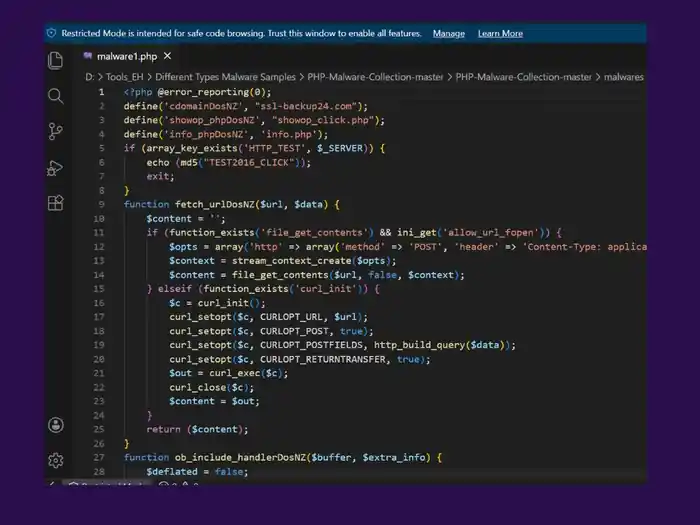Close the malware1.php tab

click(x=167, y=56)
